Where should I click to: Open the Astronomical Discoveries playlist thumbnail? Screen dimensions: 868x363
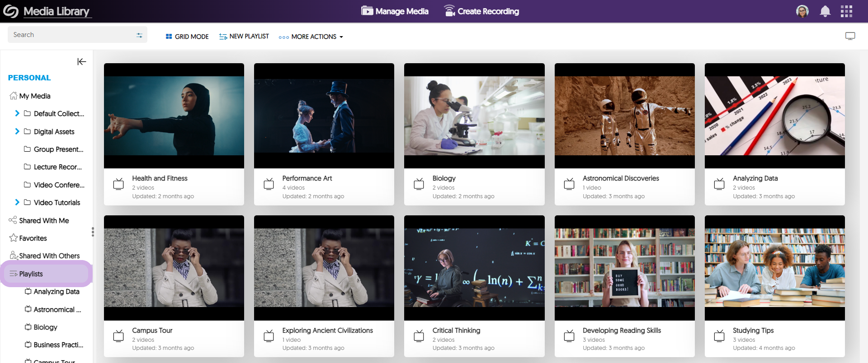[624, 116]
